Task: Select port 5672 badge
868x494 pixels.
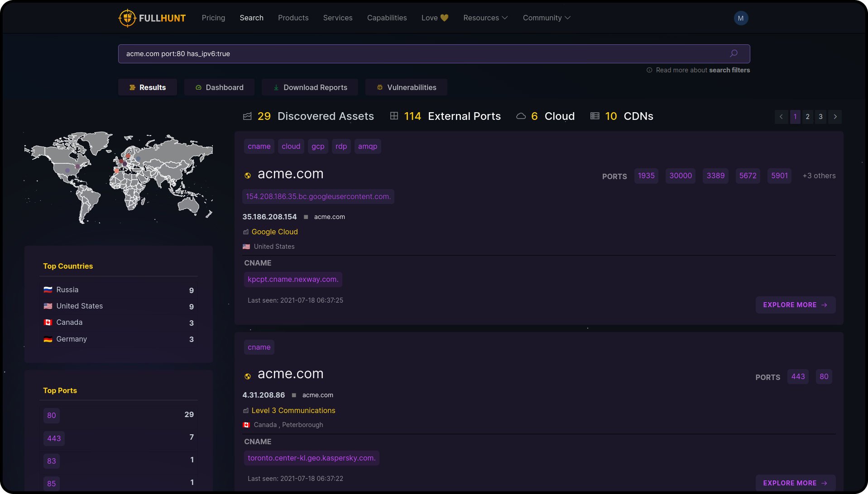Action: click(748, 176)
